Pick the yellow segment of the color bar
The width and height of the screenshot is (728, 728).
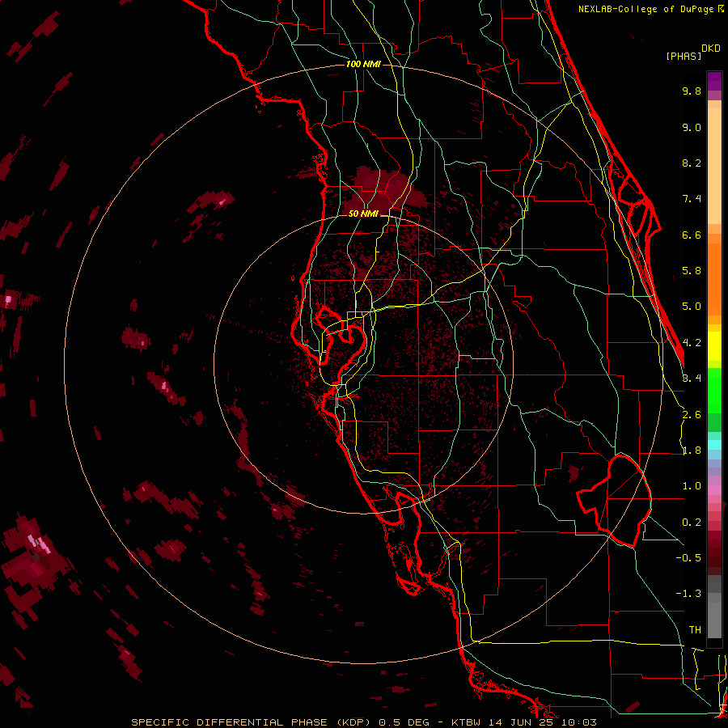pyautogui.click(x=714, y=346)
